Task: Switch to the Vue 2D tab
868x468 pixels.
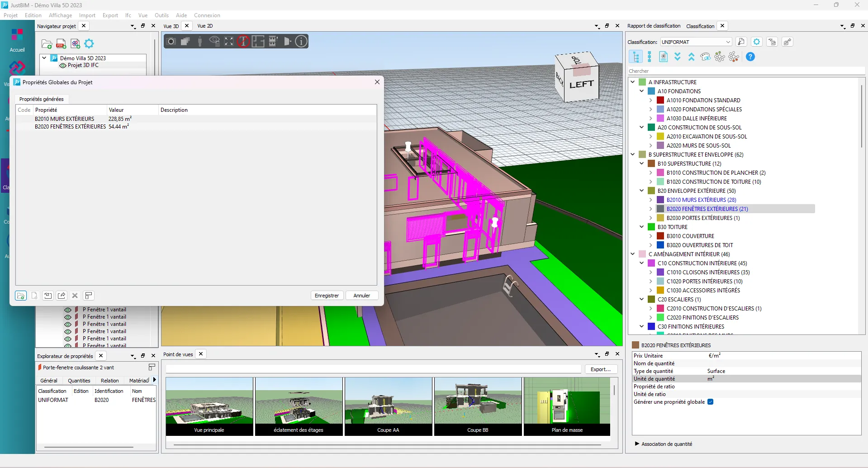Action: [x=205, y=26]
